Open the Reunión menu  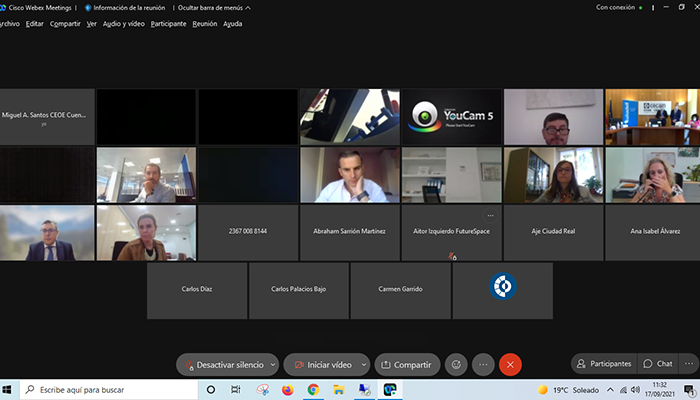(204, 23)
